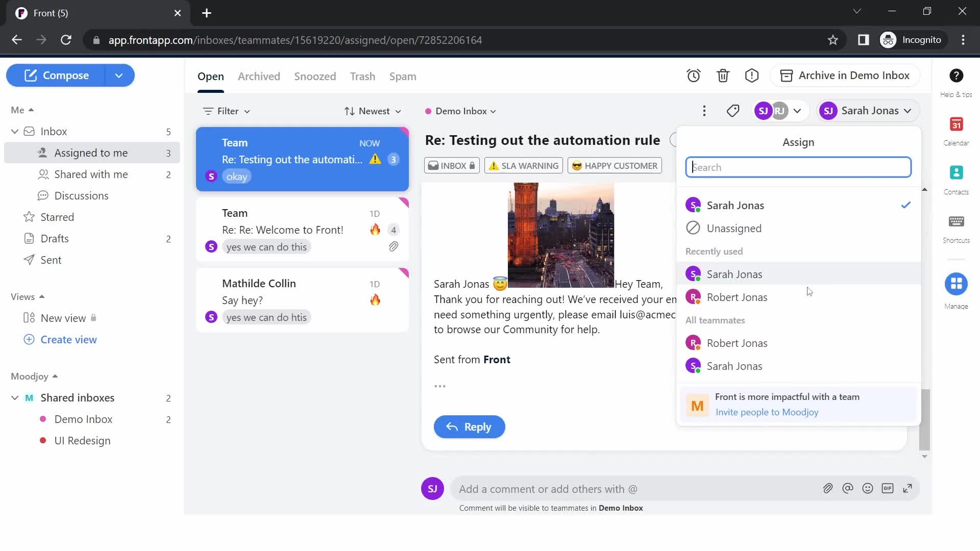Switch to the Archived tab
This screenshot has height=551, width=980.
(259, 76)
